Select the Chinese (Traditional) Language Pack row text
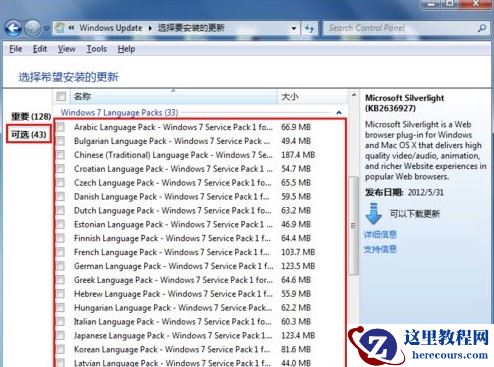This screenshot has width=494, height=367. [x=173, y=155]
